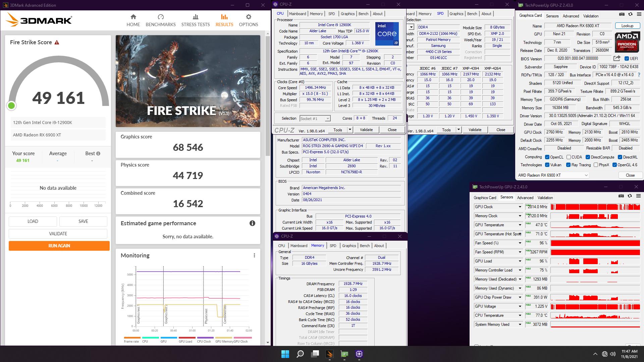Toggle UEFI checkbox in GPU-Z
Viewport: 644px width, 362px height.
coord(626,59)
